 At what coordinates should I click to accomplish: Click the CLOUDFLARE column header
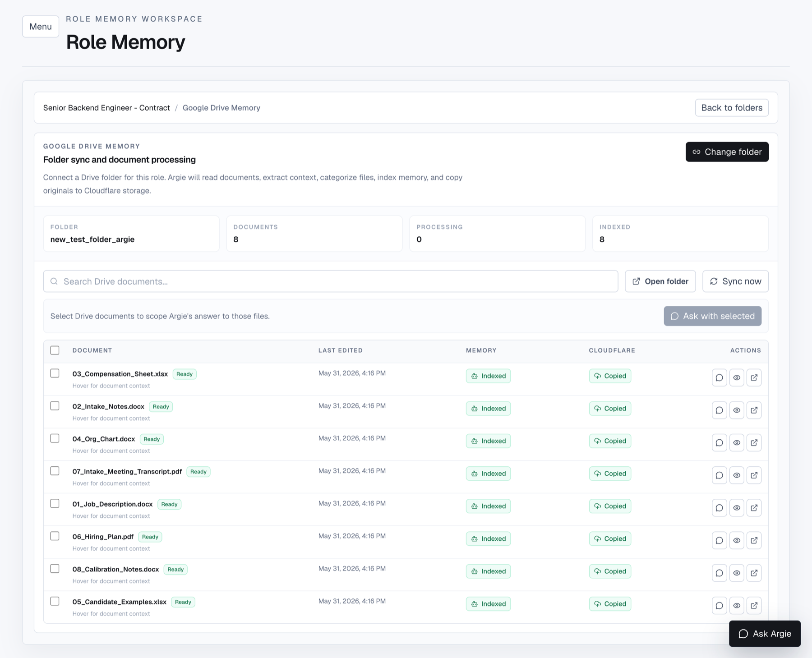click(x=612, y=350)
